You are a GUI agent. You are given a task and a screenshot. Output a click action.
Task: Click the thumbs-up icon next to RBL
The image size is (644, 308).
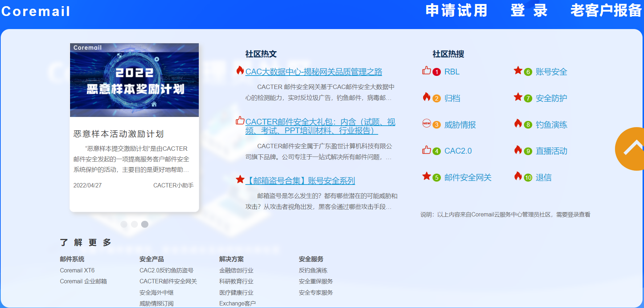tap(426, 70)
